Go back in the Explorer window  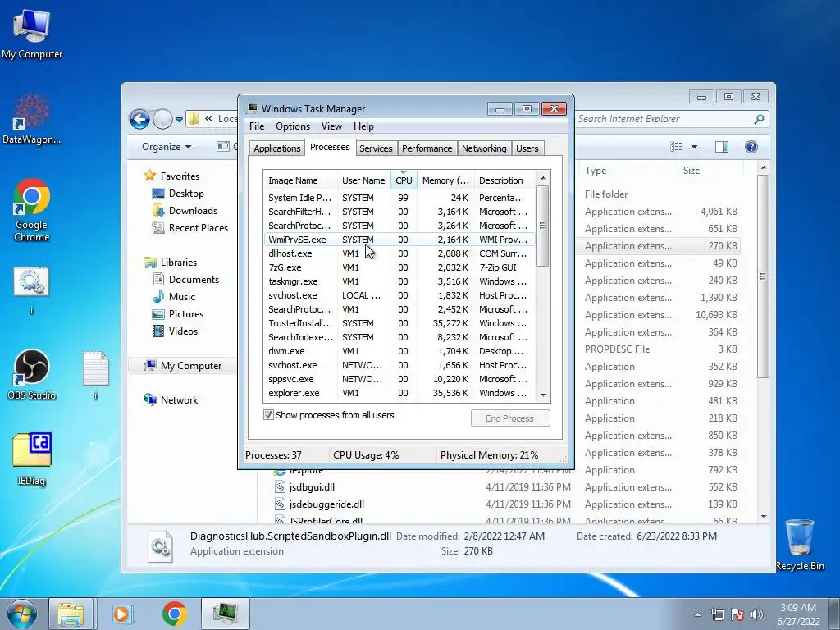[139, 119]
